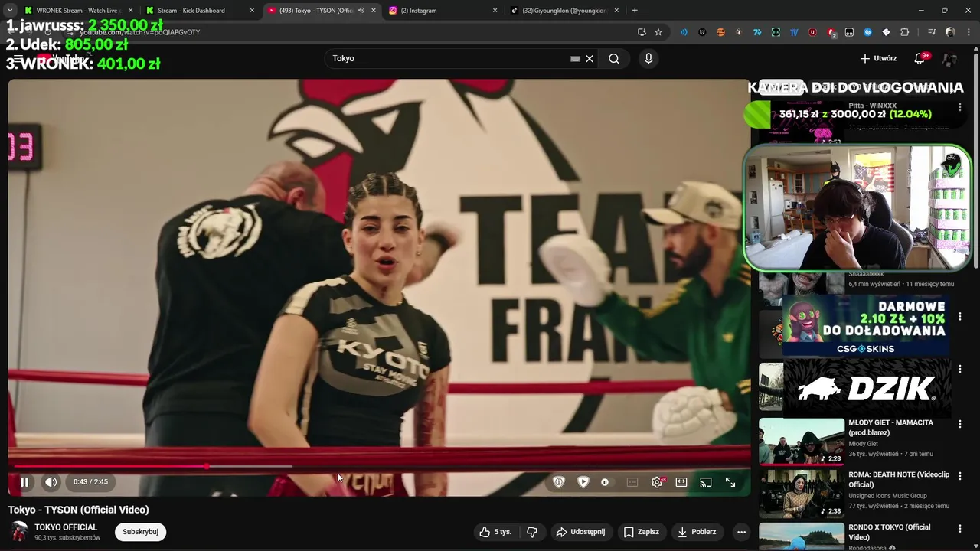Close the Stream - Kick Dashboard tab

pos(253,11)
